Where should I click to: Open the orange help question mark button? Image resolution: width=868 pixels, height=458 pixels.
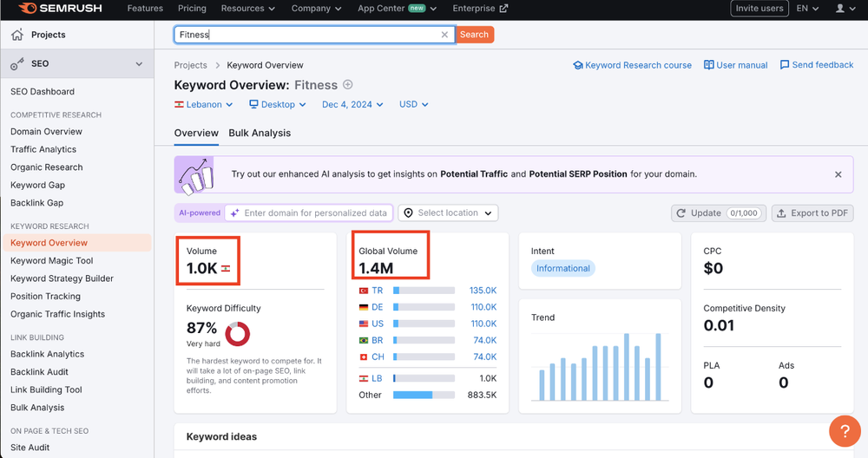845,431
